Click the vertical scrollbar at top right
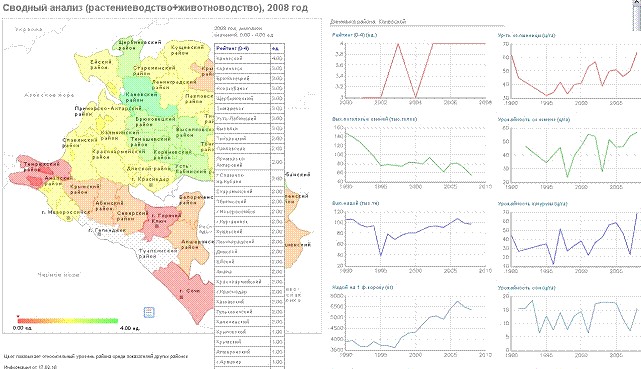This screenshot has height=369, width=641. tap(637, 15)
